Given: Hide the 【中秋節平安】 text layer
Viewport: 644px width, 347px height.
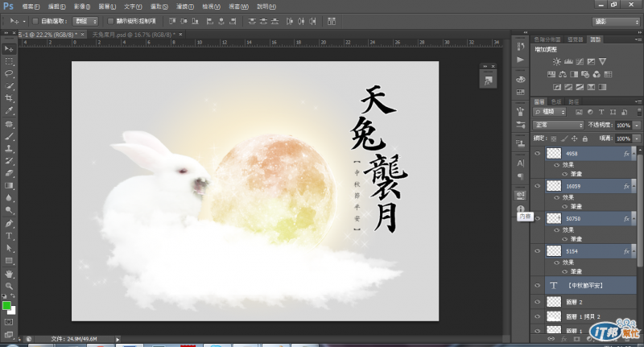Looking at the screenshot, I should pos(537,285).
